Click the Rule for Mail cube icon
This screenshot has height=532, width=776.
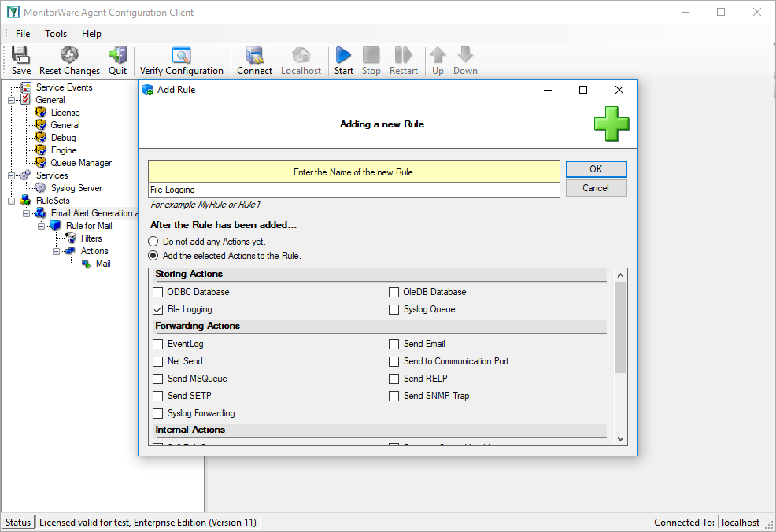(x=55, y=226)
